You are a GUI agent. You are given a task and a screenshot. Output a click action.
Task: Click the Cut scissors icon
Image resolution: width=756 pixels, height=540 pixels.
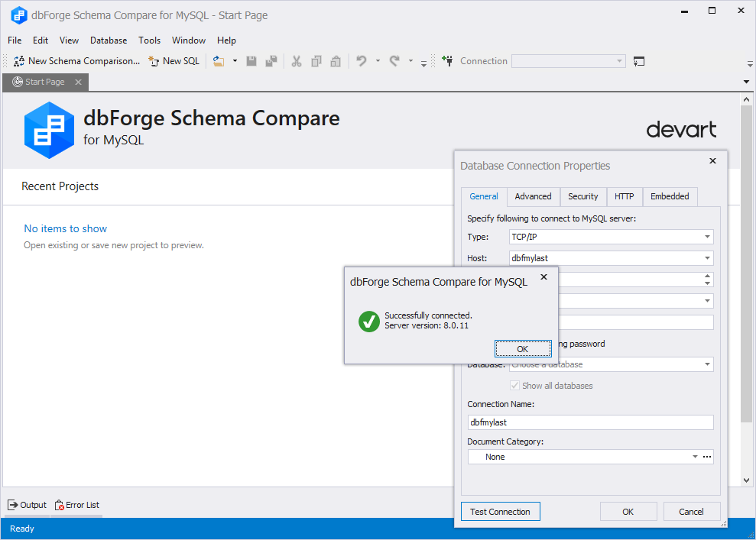[x=297, y=61]
